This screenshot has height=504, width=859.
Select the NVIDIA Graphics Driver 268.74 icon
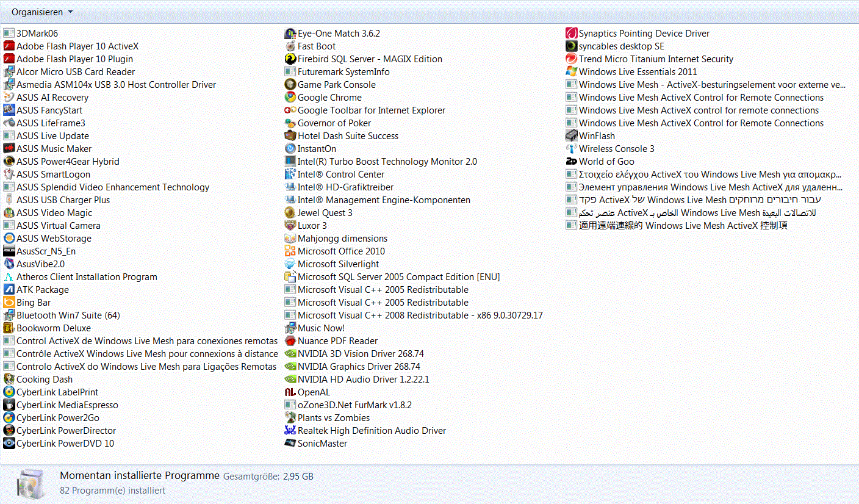(290, 367)
